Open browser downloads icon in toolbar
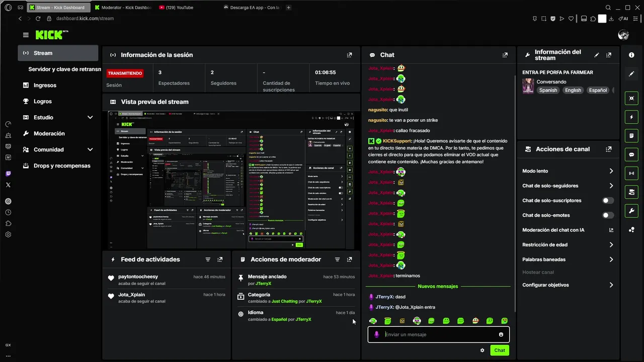 [x=611, y=19]
